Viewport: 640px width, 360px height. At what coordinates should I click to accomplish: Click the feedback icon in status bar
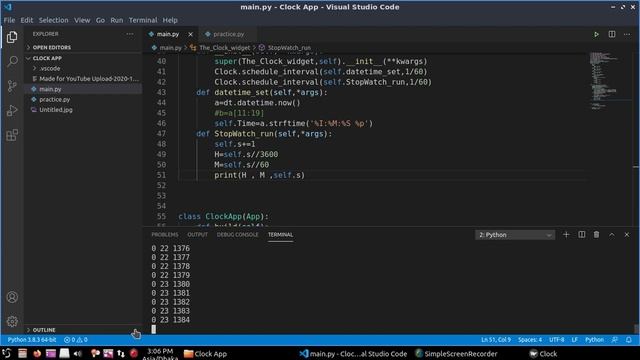point(615,340)
